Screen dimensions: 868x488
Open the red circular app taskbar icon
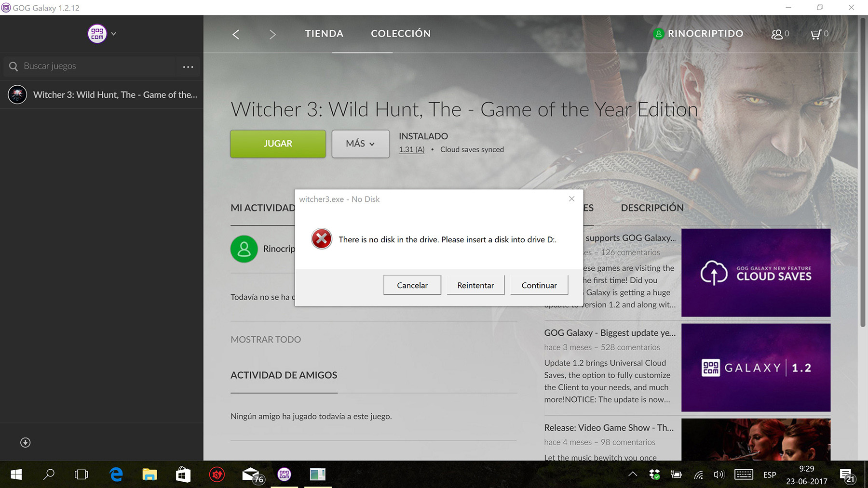click(217, 475)
